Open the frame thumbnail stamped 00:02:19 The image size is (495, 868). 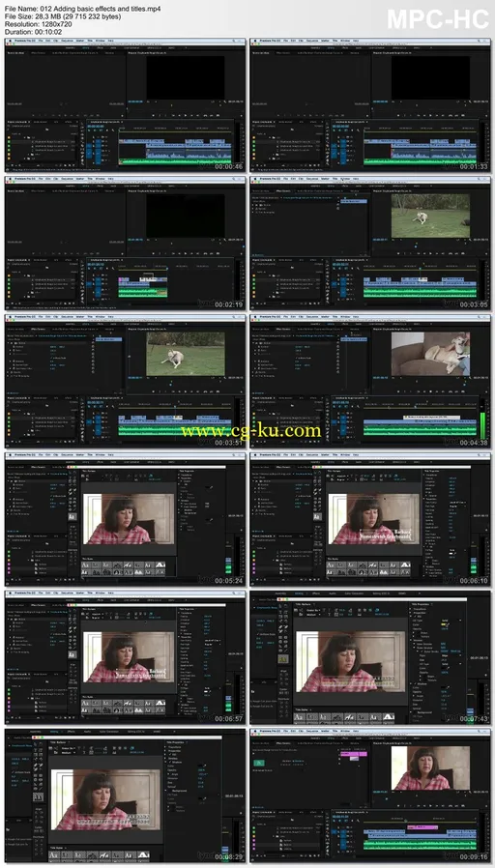125,243
